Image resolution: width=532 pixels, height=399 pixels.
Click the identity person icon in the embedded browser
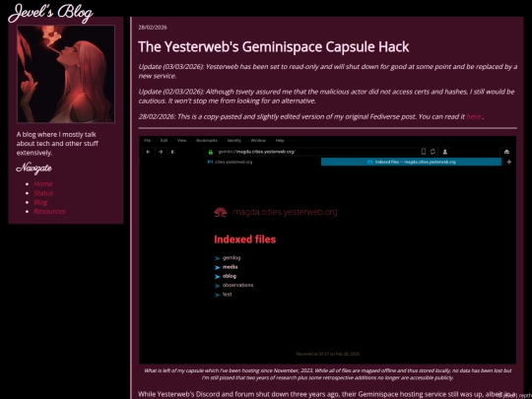(x=444, y=152)
